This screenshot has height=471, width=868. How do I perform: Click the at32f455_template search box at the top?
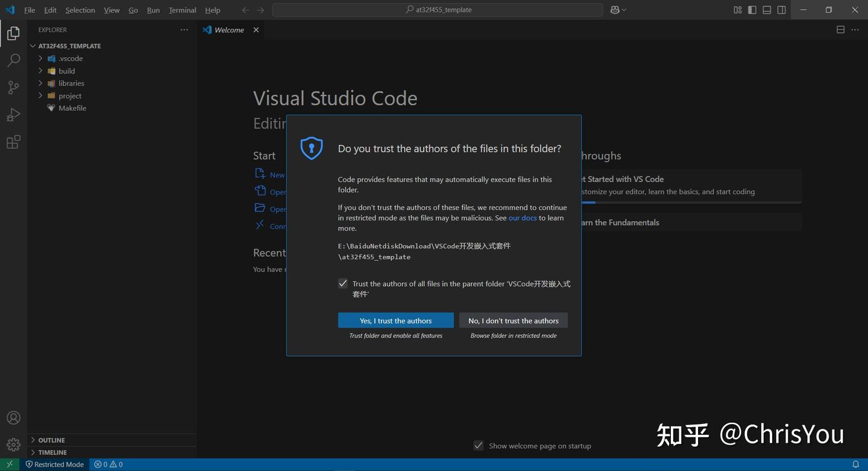coord(438,9)
